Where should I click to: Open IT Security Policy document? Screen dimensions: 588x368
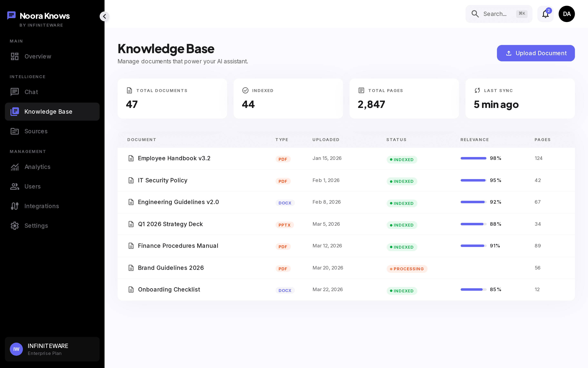(163, 180)
